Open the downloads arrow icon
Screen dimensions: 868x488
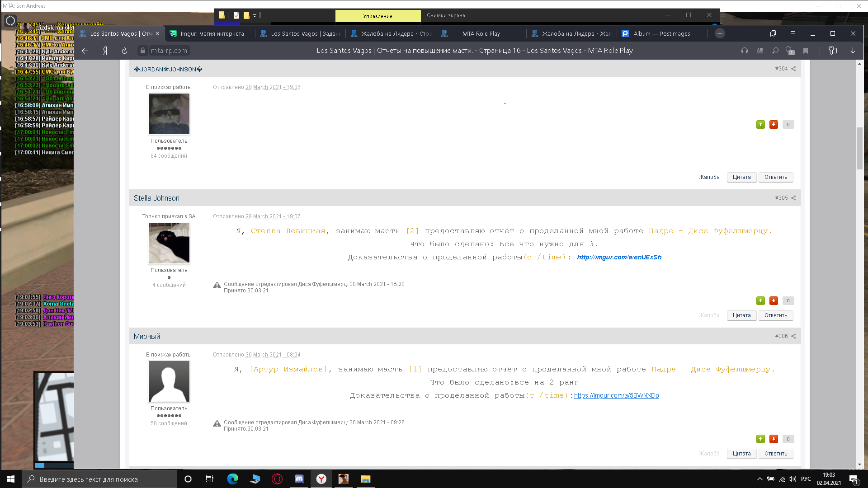(853, 51)
